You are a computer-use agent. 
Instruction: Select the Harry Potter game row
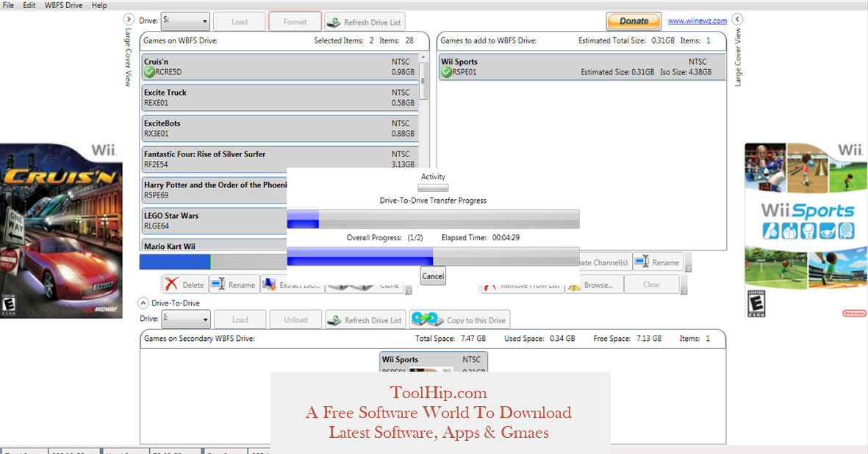[214, 190]
